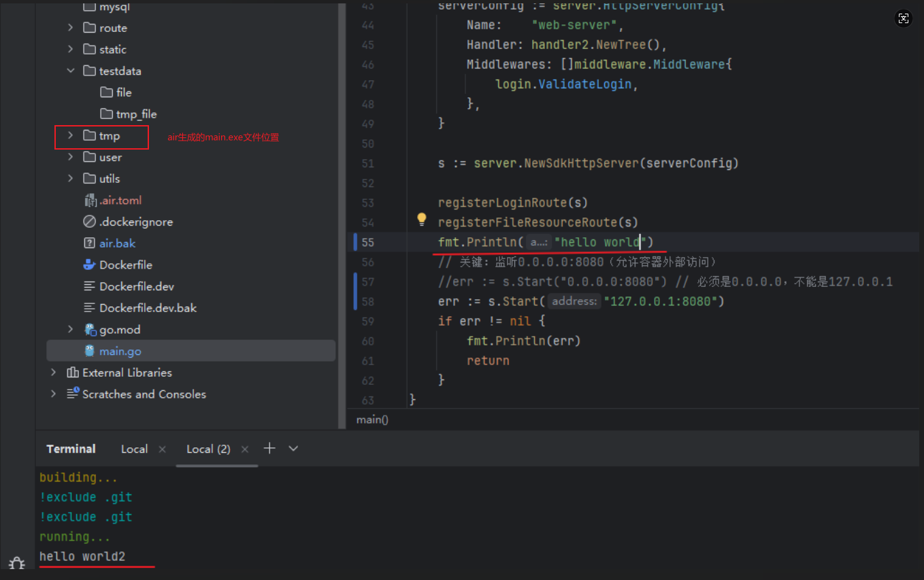Click server.NewSdkHttpServer call
Image resolution: width=924 pixels, height=580 pixels.
coord(606,163)
